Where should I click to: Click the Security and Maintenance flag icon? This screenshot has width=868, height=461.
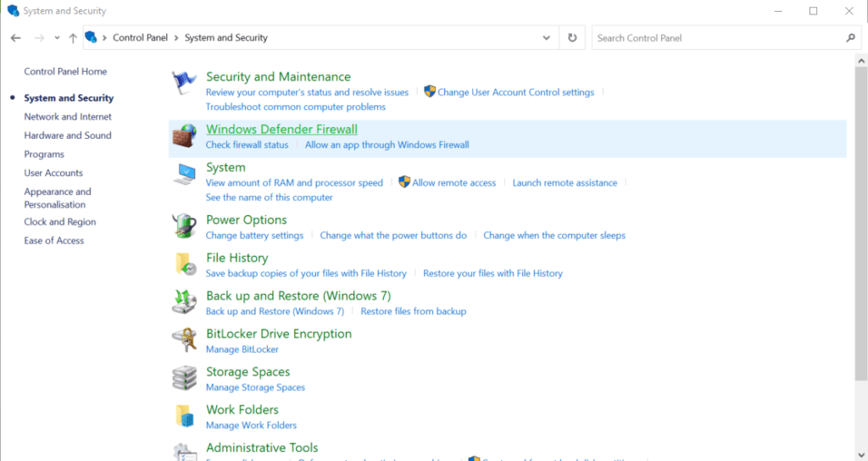pyautogui.click(x=184, y=84)
